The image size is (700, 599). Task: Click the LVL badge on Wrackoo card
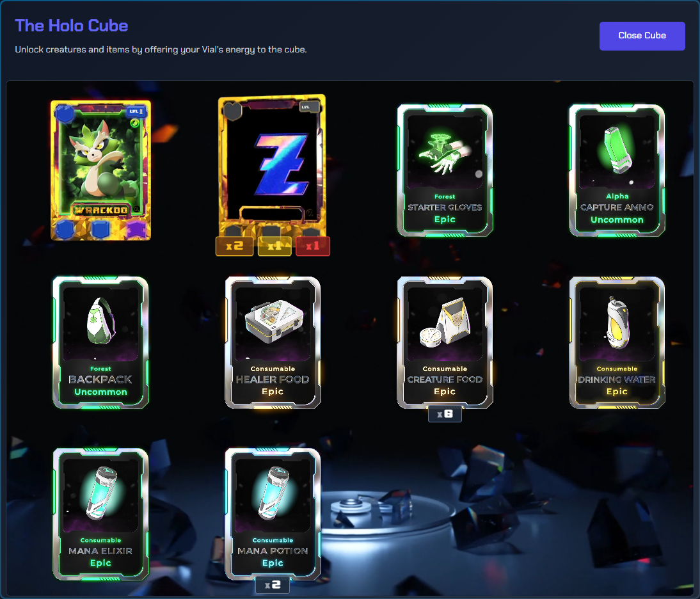click(x=136, y=111)
